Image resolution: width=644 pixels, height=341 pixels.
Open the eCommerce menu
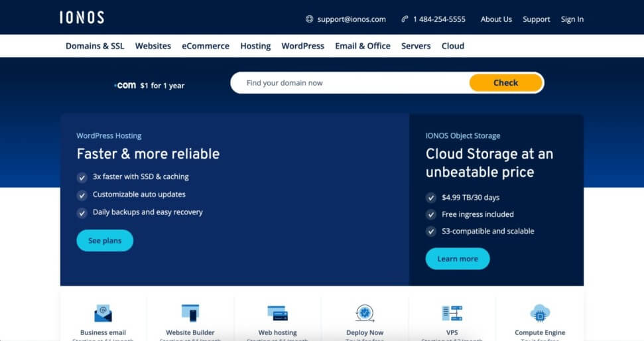(206, 46)
